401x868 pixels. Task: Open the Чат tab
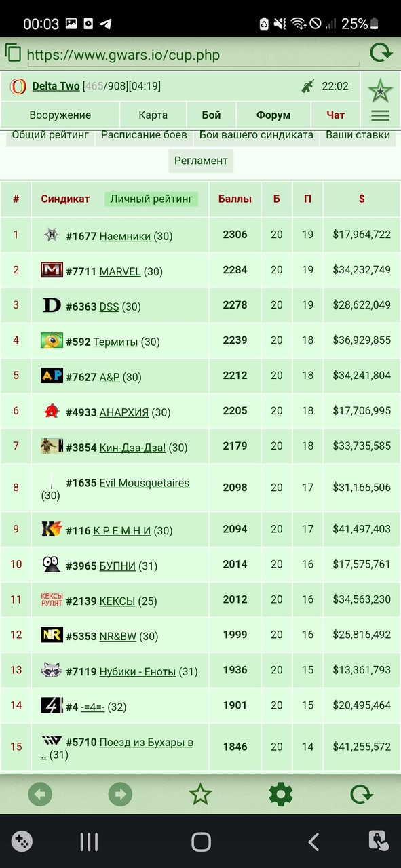(335, 115)
